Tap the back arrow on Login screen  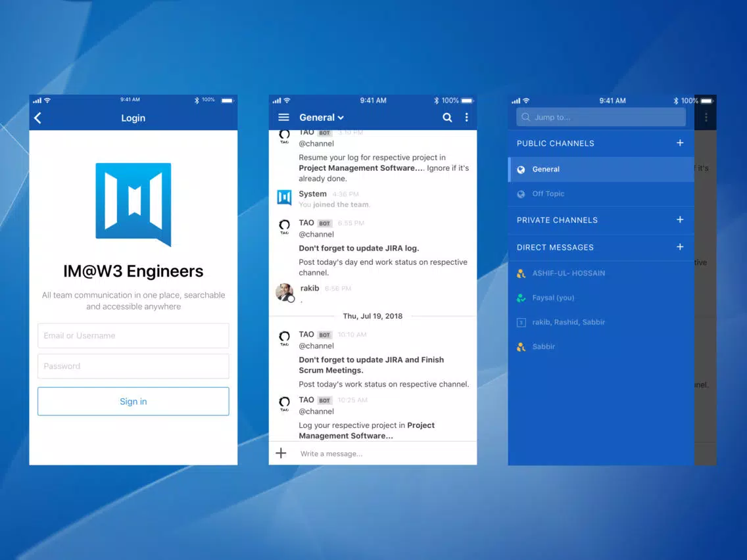pos(37,118)
